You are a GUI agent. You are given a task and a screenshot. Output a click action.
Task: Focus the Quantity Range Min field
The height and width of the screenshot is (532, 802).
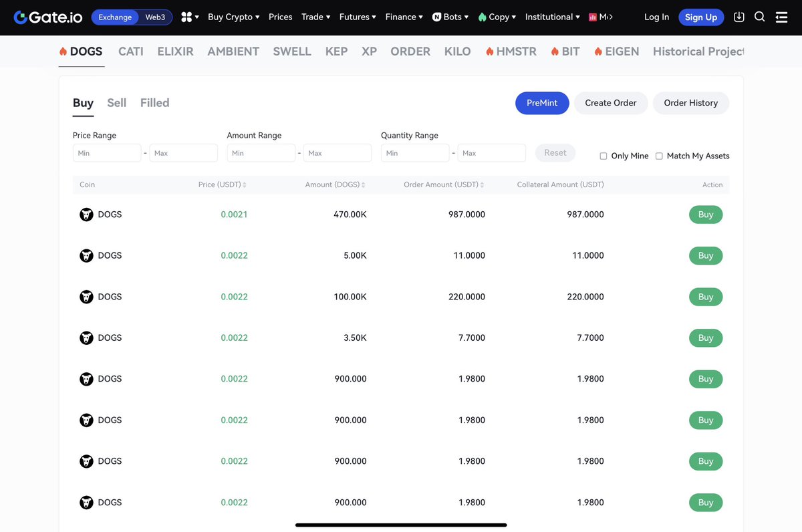415,153
